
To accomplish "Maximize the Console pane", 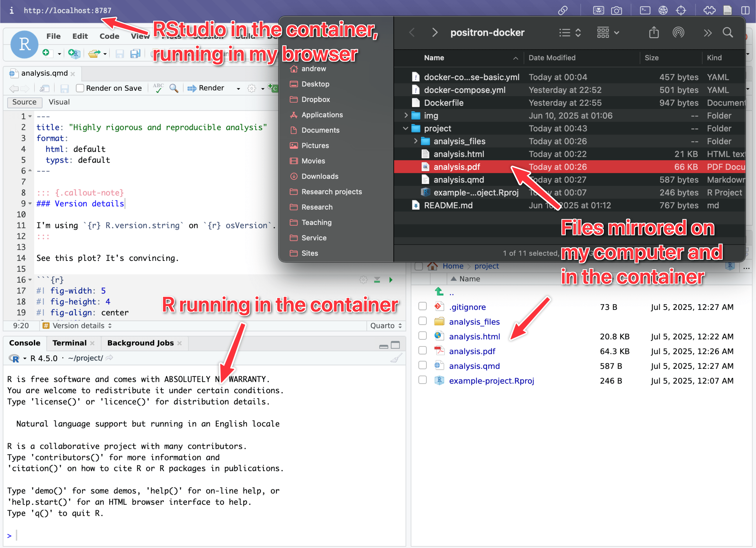I will [x=395, y=345].
